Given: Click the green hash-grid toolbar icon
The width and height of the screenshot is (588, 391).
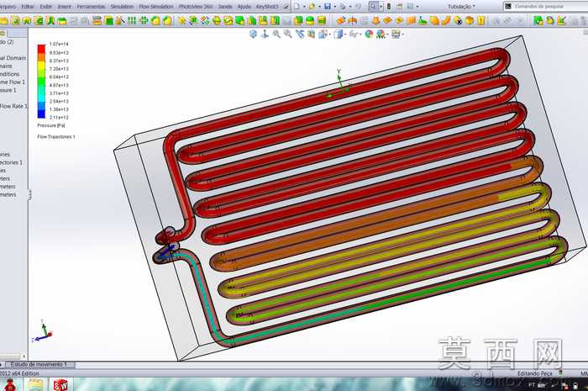Looking at the screenshot, I should [144, 21].
